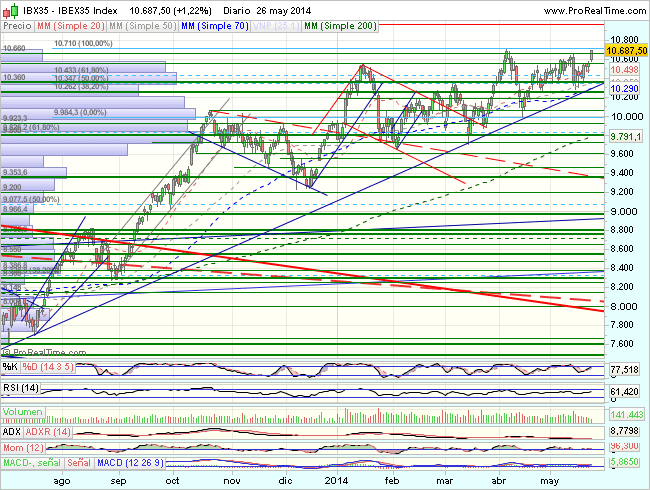Open the Mom (12) indicator label
The height and width of the screenshot is (490, 650).
[x=24, y=446]
